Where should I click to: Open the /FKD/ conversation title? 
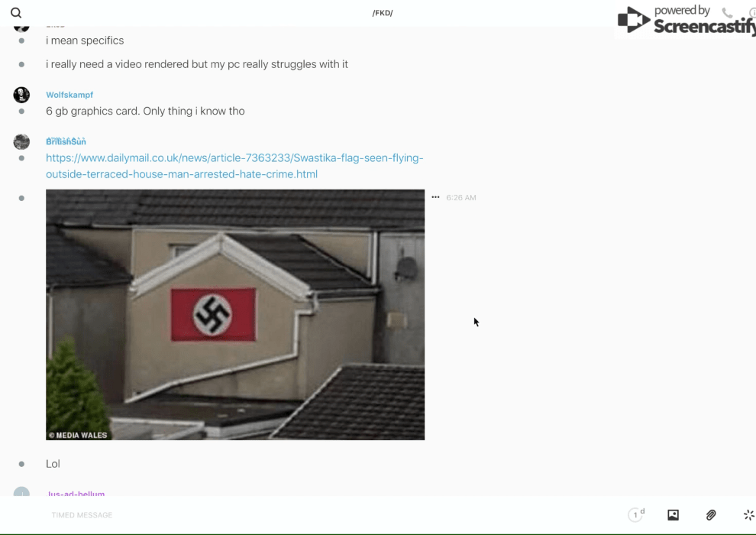pyautogui.click(x=383, y=13)
